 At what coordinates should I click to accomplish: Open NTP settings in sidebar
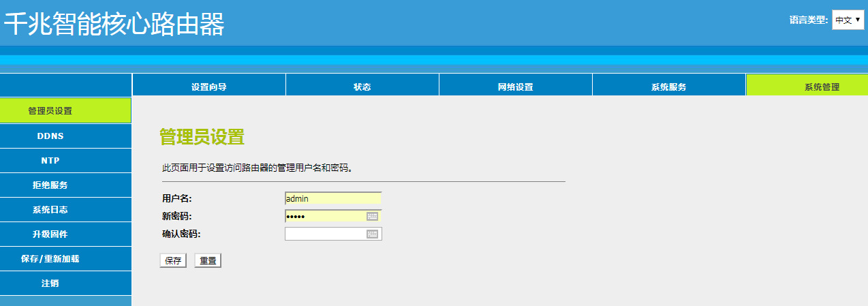tap(50, 160)
